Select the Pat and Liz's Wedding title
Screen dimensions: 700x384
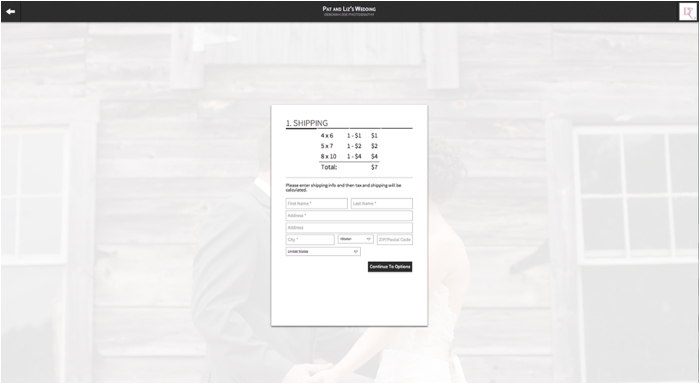click(x=349, y=8)
